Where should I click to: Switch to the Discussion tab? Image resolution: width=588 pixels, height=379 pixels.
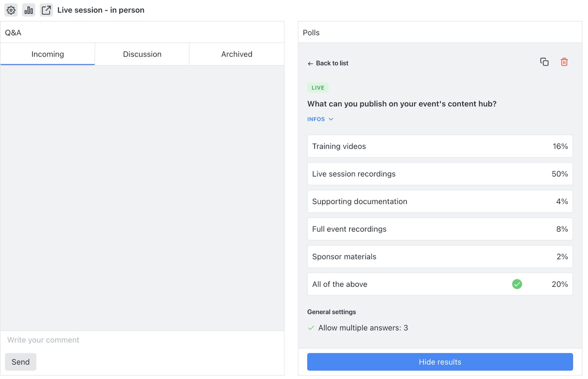pos(142,54)
